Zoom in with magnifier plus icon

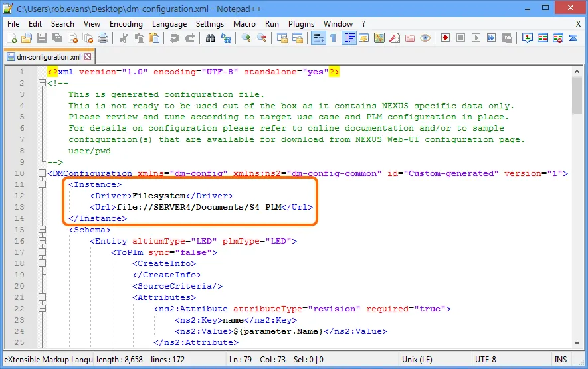pyautogui.click(x=246, y=38)
